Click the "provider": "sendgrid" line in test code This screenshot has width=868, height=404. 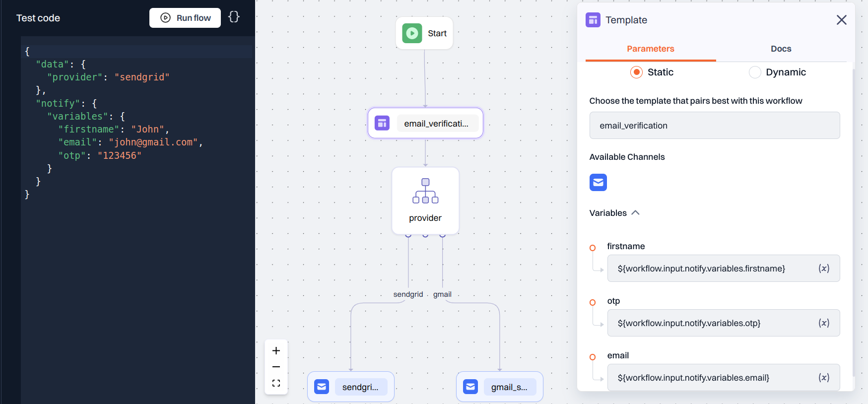tap(108, 77)
